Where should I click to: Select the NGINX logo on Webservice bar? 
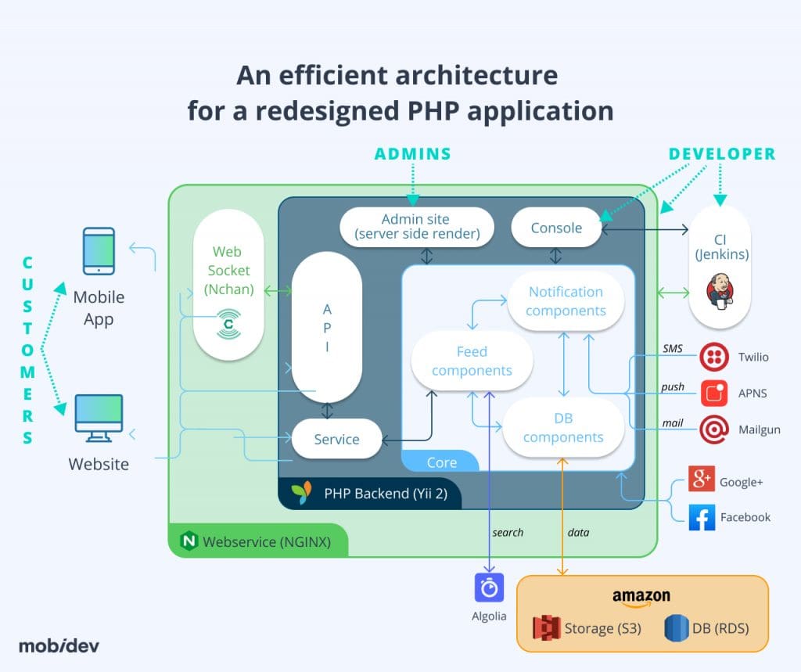point(189,541)
